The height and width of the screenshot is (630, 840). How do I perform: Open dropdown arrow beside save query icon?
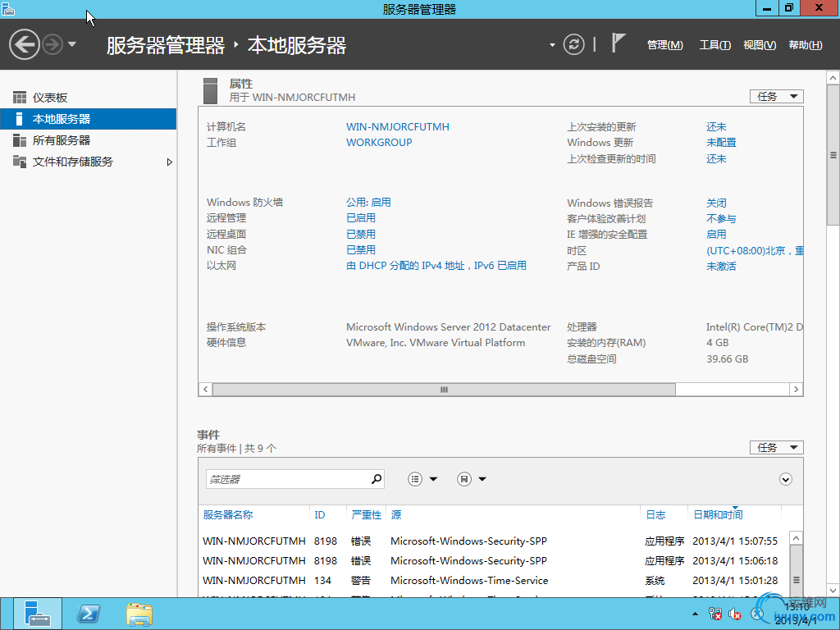pos(482,479)
